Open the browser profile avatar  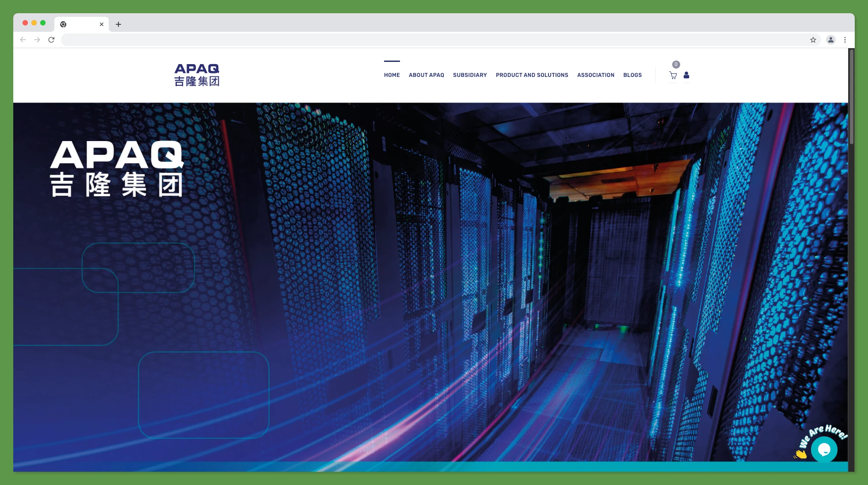(x=830, y=40)
